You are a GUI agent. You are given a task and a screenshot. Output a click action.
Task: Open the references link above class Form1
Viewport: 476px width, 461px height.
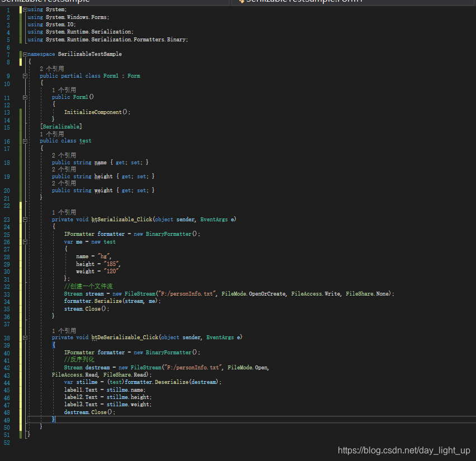click(51, 69)
